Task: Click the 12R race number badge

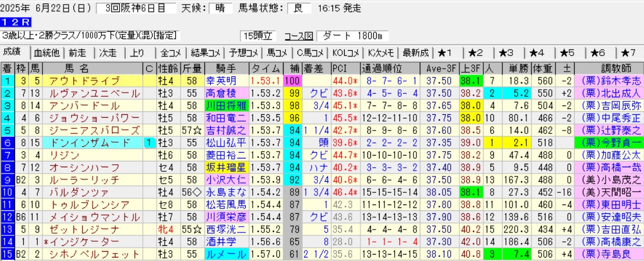Action: [x=12, y=23]
